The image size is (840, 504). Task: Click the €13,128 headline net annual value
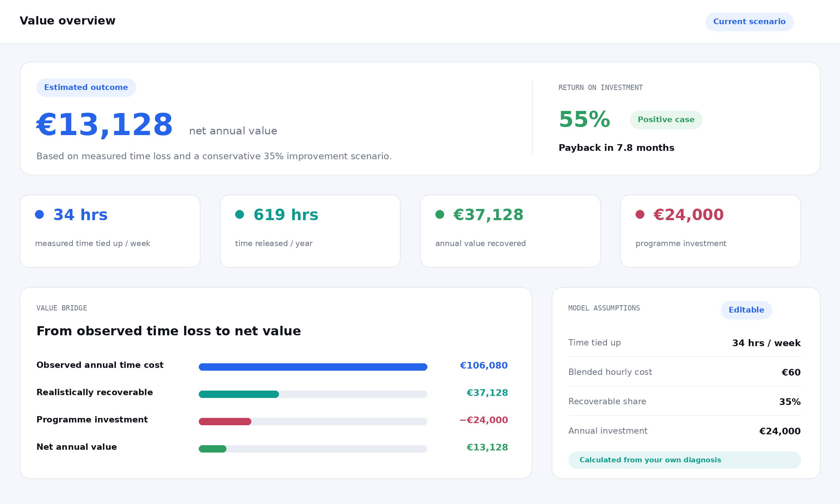(x=105, y=125)
